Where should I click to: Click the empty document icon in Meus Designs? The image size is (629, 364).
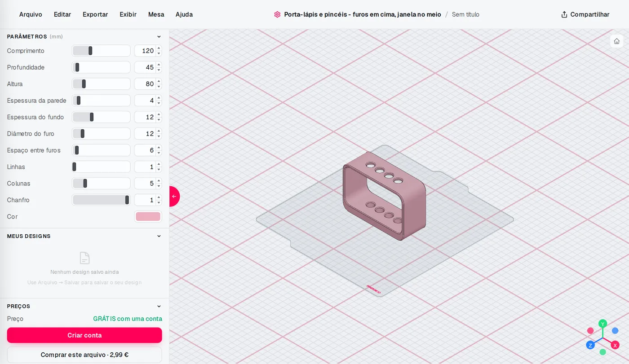[x=84, y=258]
